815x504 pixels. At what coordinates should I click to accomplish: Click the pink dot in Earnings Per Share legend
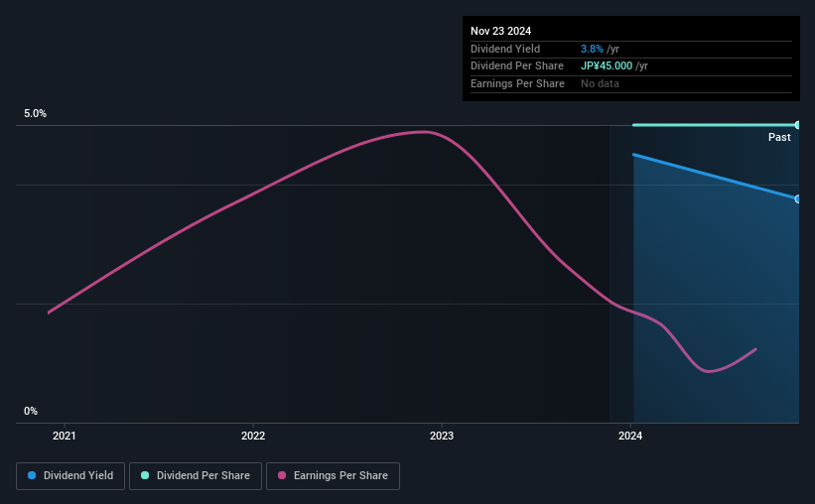(282, 476)
